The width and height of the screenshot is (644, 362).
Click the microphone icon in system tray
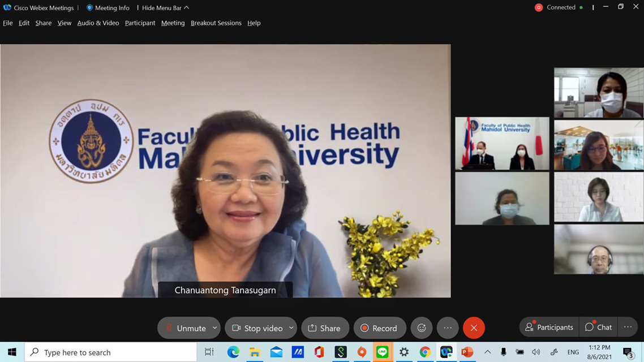pos(503,352)
